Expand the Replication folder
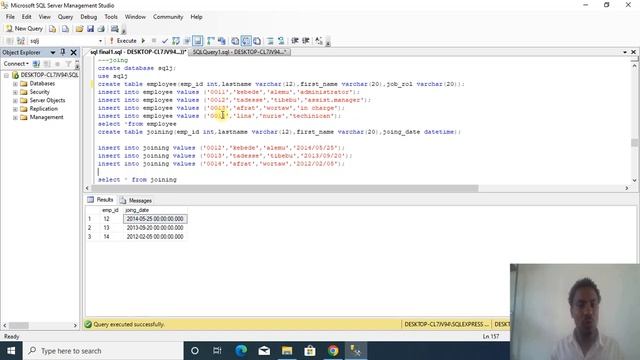The width and height of the screenshot is (640, 360). (x=15, y=109)
